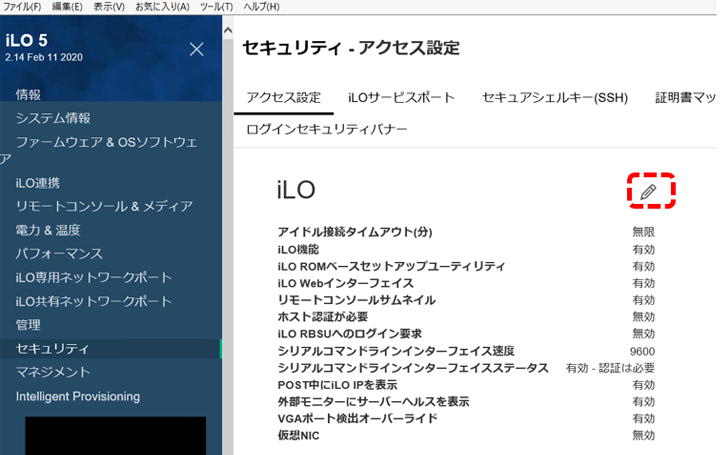Click the black console thumbnail in sidebar

click(x=116, y=436)
